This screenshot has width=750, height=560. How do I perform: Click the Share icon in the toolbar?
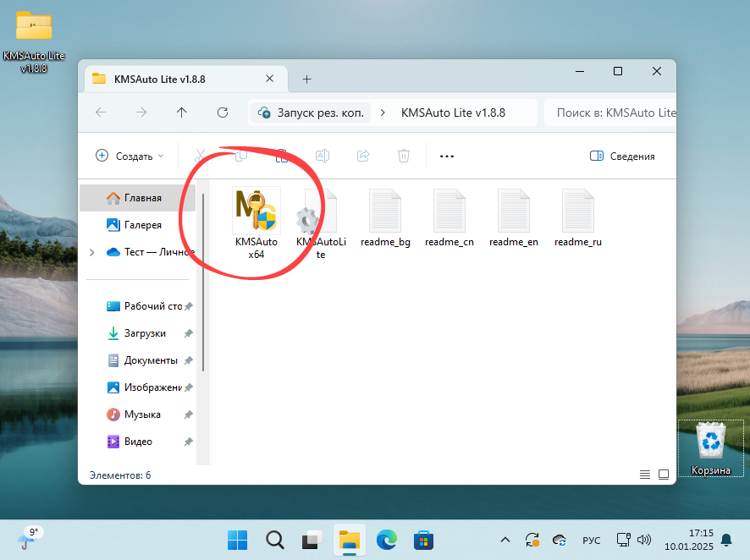363,156
